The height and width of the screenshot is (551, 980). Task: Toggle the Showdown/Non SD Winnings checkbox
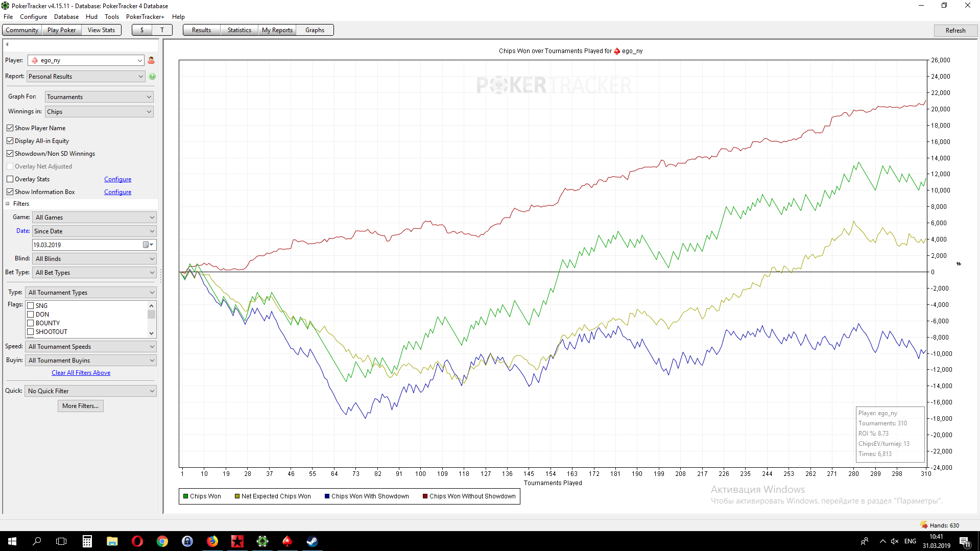pyautogui.click(x=10, y=154)
